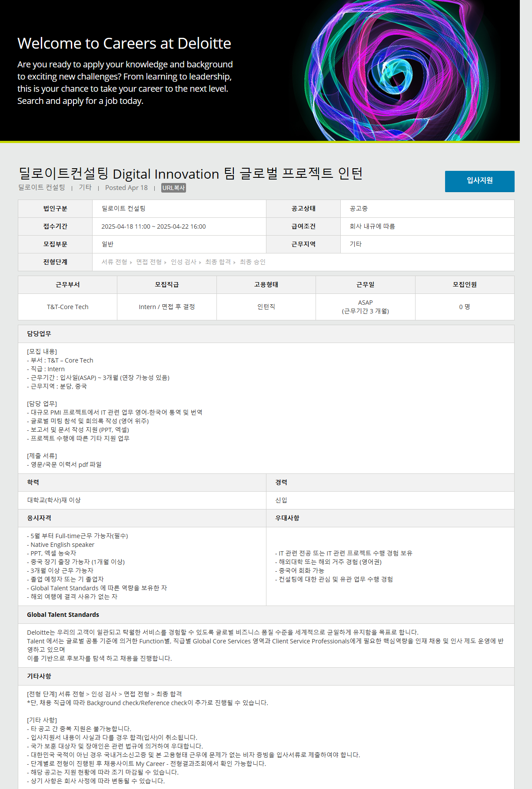
Task: Click the 대학교(학사)재 이상 education value
Action: point(54,500)
